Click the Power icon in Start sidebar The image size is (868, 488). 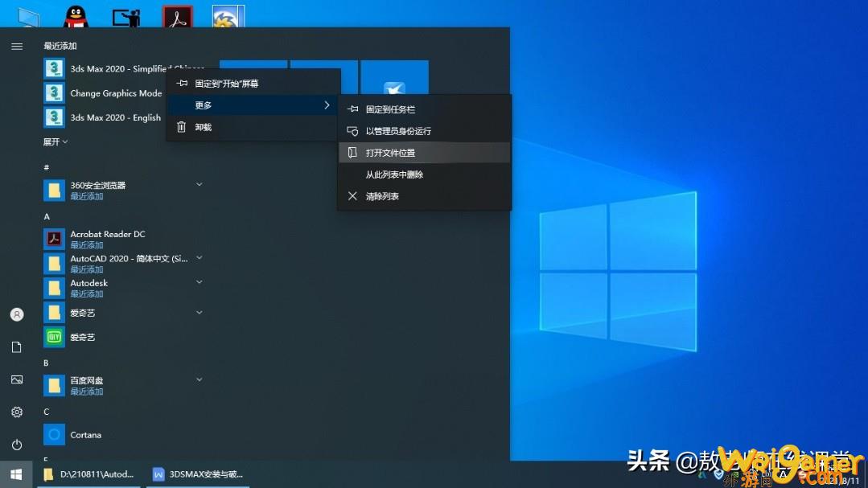pyautogui.click(x=17, y=445)
